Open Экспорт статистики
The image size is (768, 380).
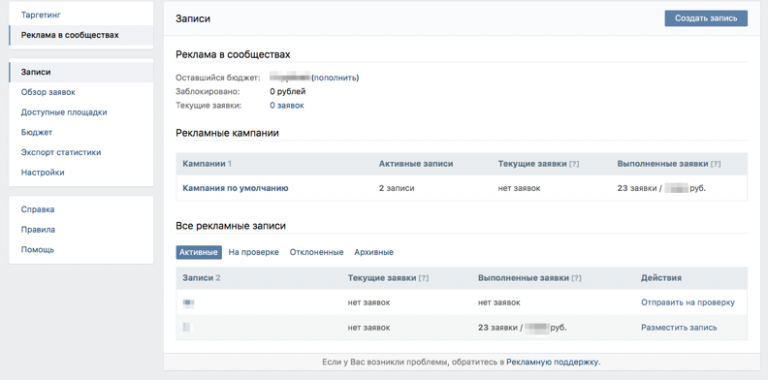[x=61, y=152]
